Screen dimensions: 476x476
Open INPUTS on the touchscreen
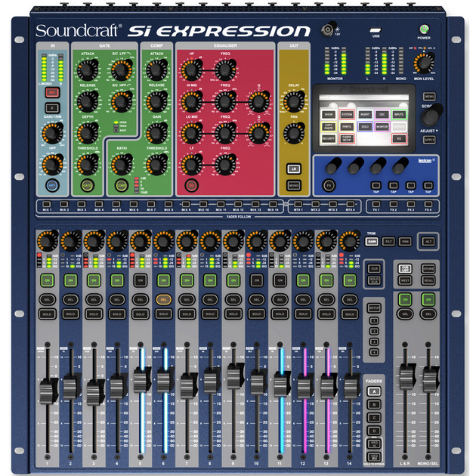point(399,114)
